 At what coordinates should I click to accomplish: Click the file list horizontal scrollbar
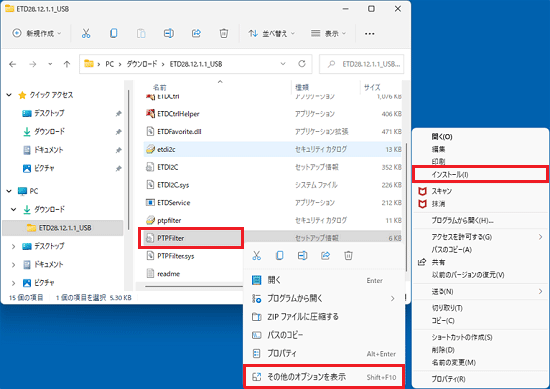tap(194, 287)
